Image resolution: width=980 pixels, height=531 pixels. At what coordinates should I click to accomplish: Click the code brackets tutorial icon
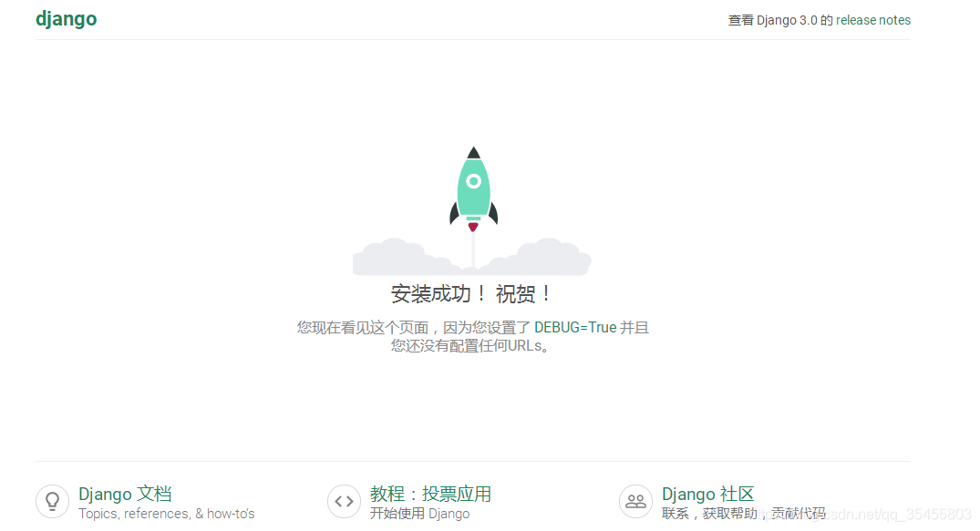pos(345,501)
